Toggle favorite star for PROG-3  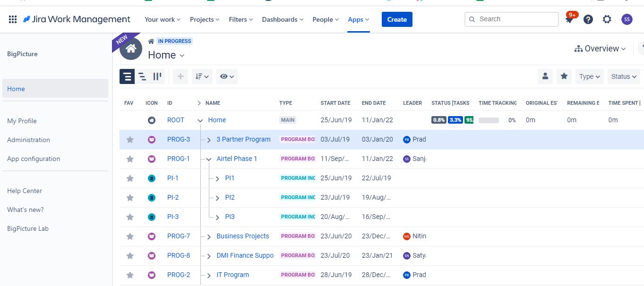click(130, 140)
